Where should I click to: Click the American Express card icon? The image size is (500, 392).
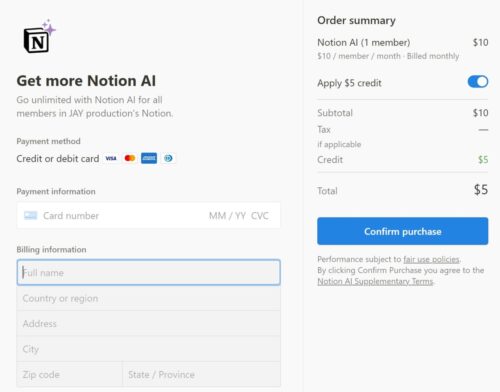(x=149, y=158)
